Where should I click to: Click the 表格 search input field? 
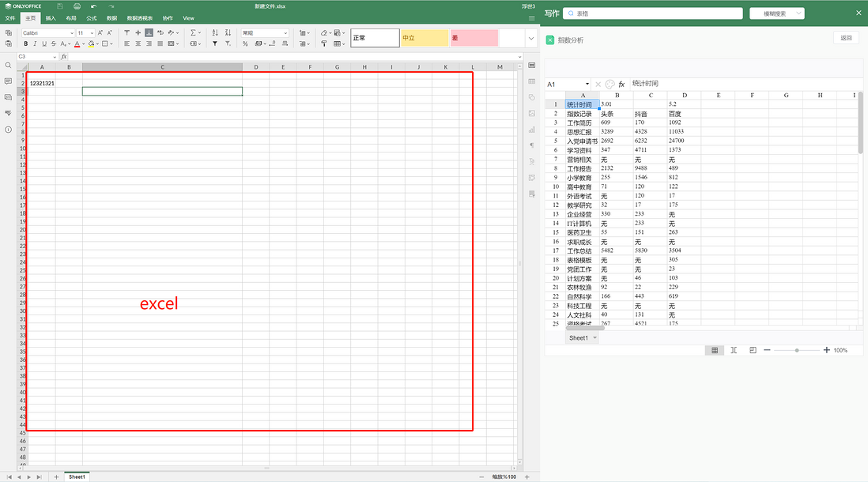[653, 13]
